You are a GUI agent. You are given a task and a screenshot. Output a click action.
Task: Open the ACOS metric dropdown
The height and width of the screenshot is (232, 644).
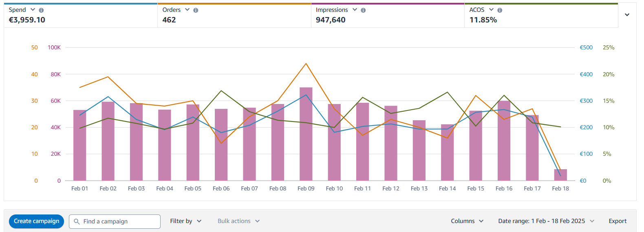(491, 10)
